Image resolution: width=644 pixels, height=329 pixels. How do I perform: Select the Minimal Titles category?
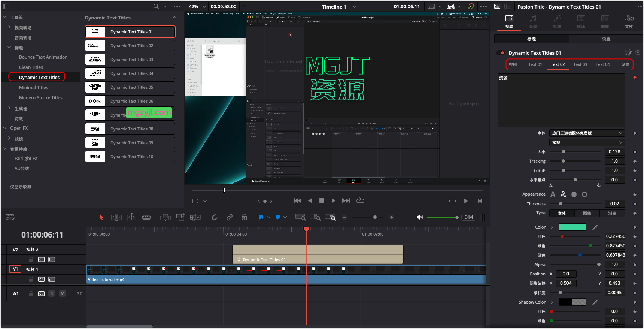(x=34, y=87)
